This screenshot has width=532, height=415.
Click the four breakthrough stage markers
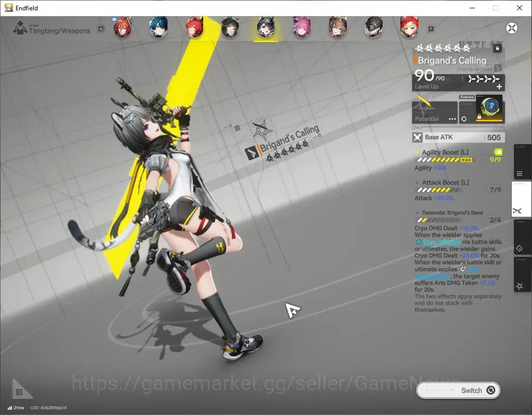pyautogui.click(x=483, y=79)
